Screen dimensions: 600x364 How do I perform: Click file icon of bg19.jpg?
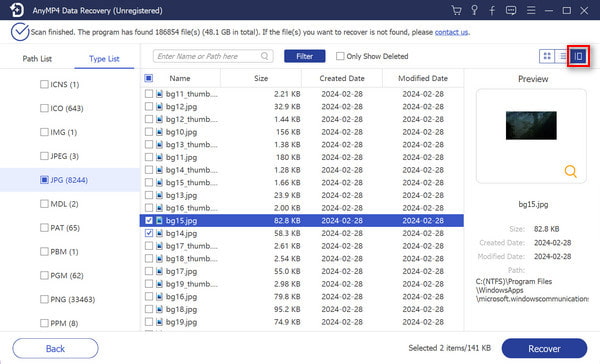pyautogui.click(x=160, y=322)
